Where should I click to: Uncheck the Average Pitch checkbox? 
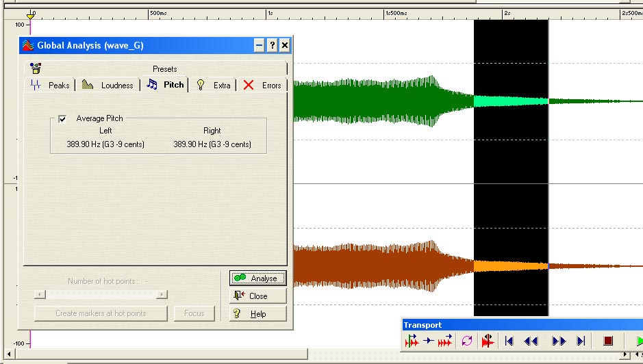tap(63, 119)
